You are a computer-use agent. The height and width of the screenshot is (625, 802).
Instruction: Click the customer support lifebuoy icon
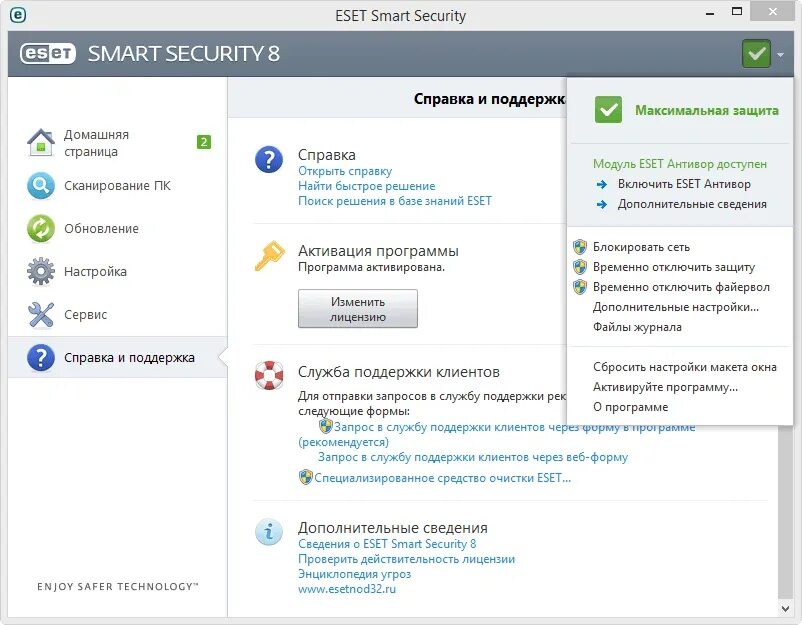click(x=269, y=376)
